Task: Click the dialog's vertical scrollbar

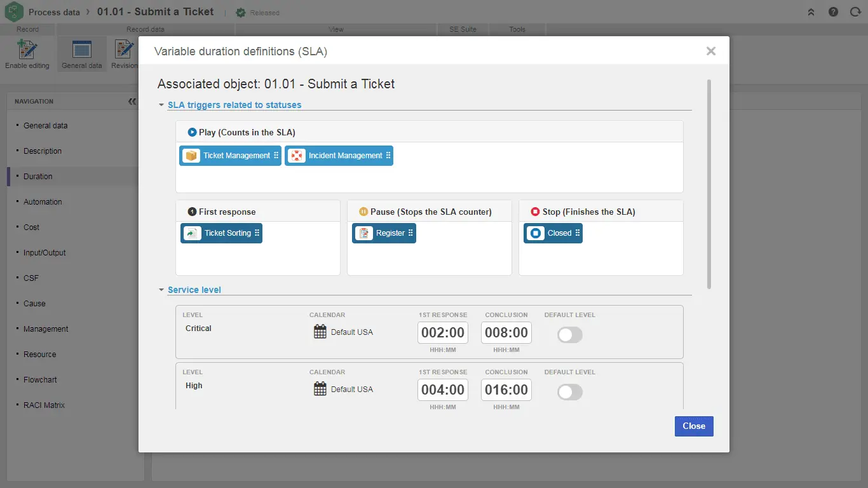Action: [709, 184]
